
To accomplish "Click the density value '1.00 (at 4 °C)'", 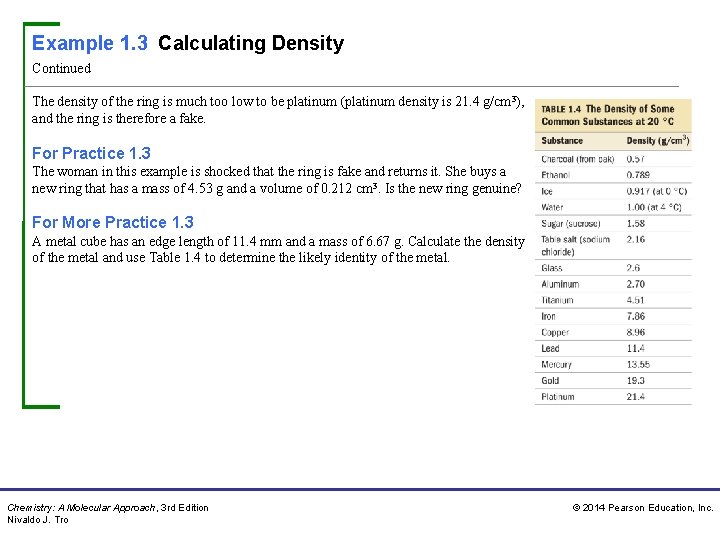I will pyautogui.click(x=654, y=207).
